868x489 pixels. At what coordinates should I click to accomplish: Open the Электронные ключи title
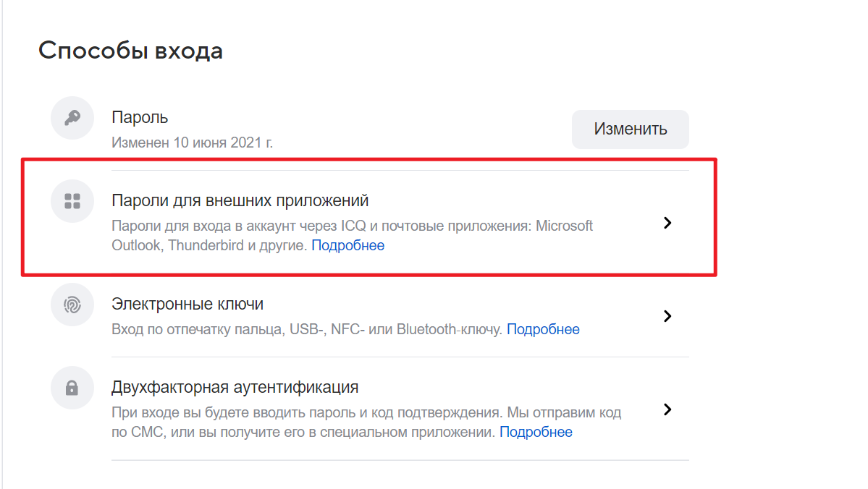[x=187, y=304]
